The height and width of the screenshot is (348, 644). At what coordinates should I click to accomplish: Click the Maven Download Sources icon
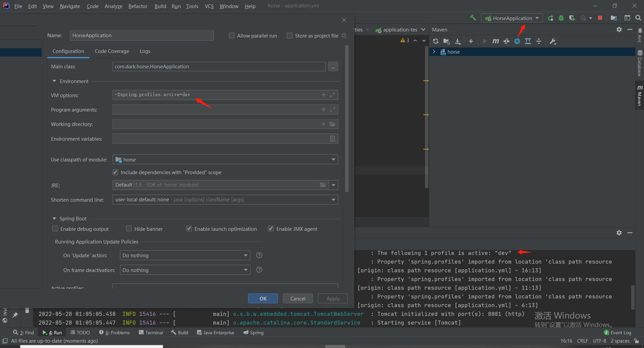pos(458,41)
